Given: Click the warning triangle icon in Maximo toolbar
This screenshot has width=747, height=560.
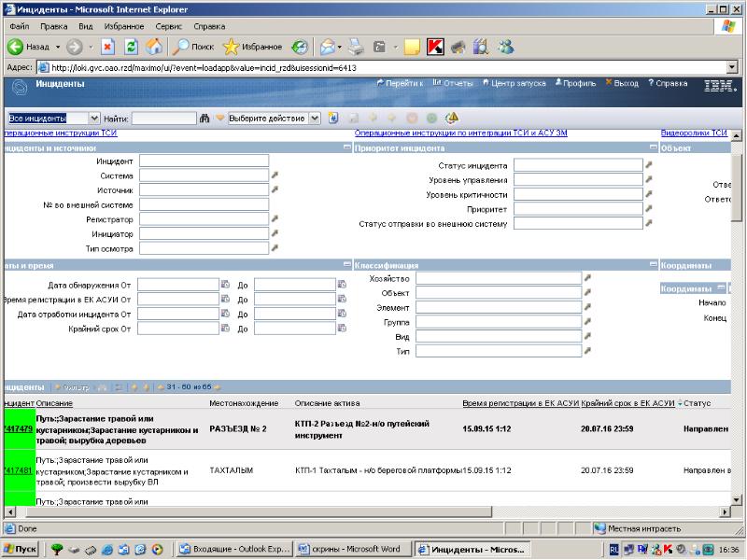Looking at the screenshot, I should [452, 118].
